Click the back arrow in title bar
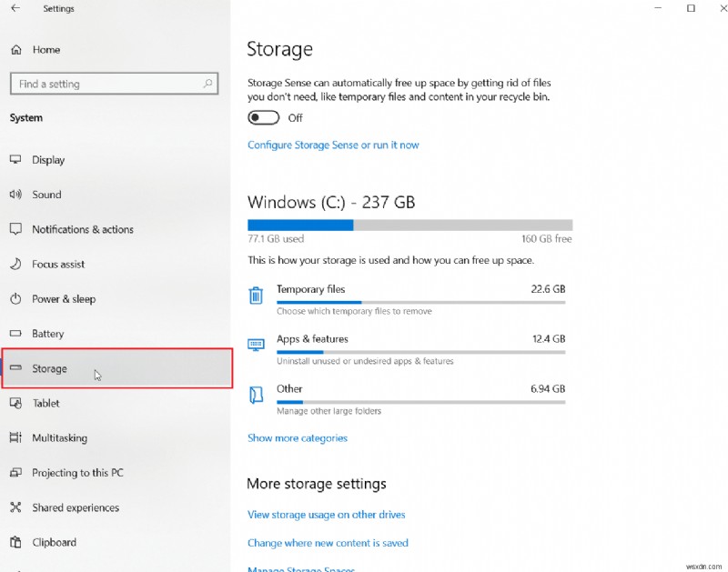The height and width of the screenshot is (572, 728). point(15,9)
